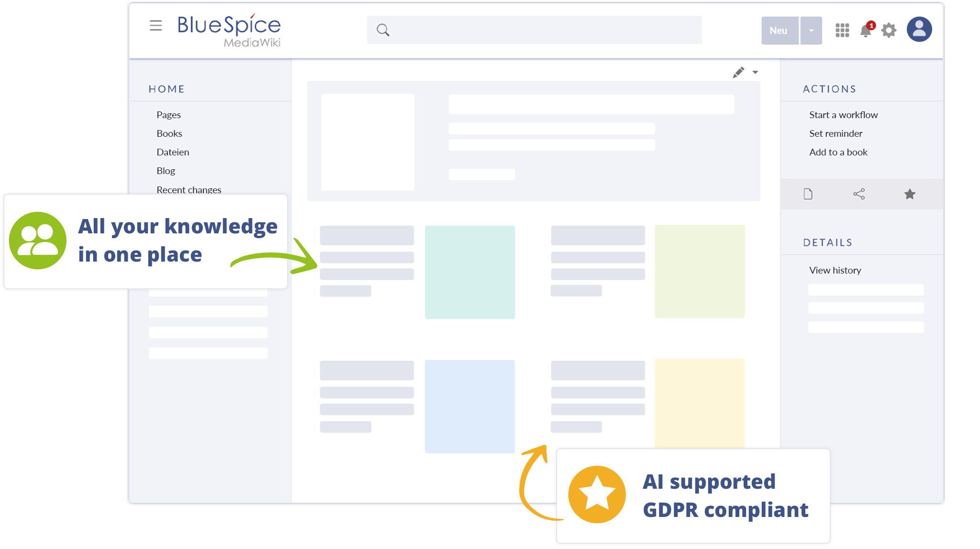Toggle the notification badge on bell
Screen dimensions: 980x549
coord(870,23)
